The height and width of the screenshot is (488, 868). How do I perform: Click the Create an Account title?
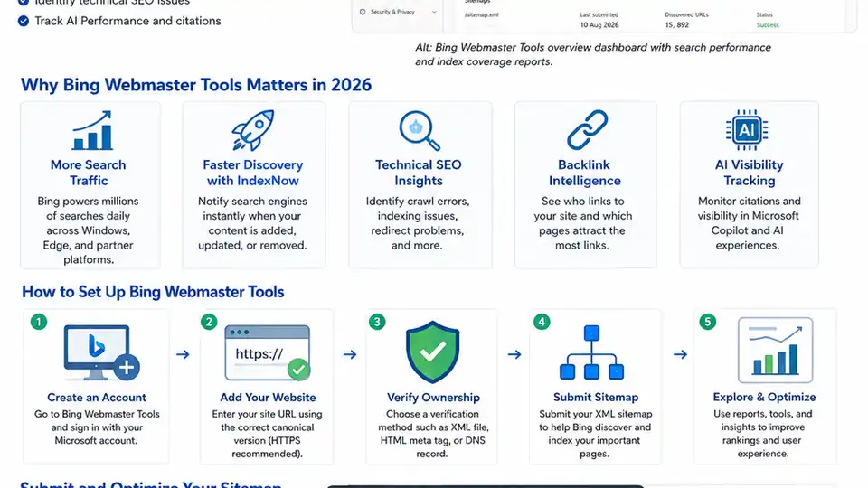click(x=97, y=398)
